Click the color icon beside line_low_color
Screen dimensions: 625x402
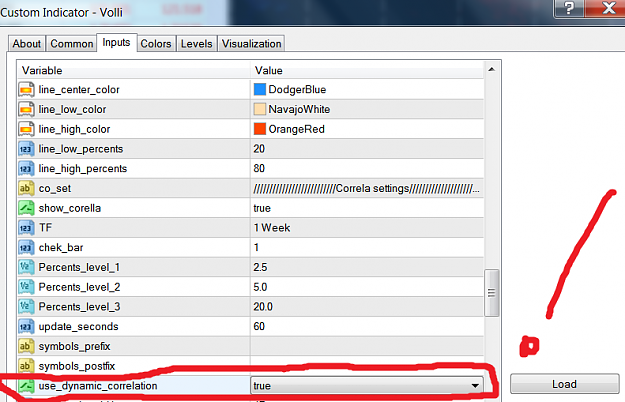tap(26, 109)
